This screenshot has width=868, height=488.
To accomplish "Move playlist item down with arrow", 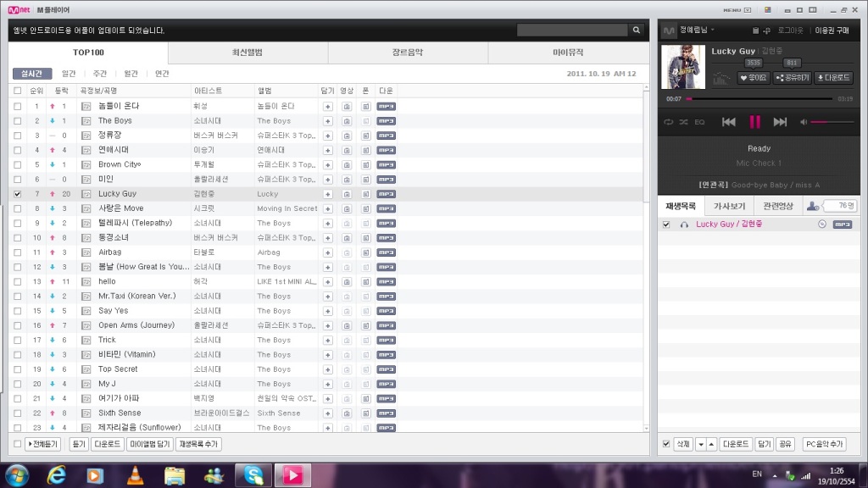I will click(x=701, y=444).
